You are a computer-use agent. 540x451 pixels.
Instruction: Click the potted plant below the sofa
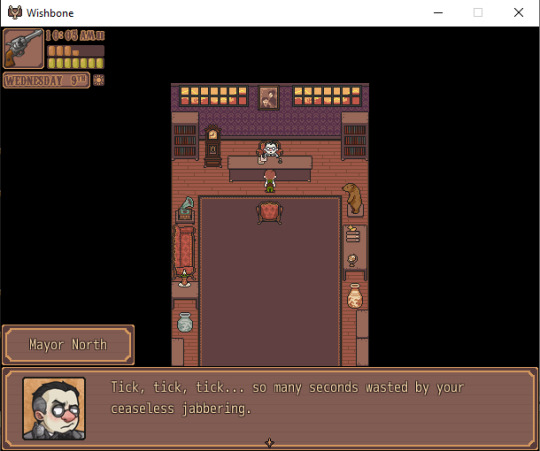click(x=185, y=278)
